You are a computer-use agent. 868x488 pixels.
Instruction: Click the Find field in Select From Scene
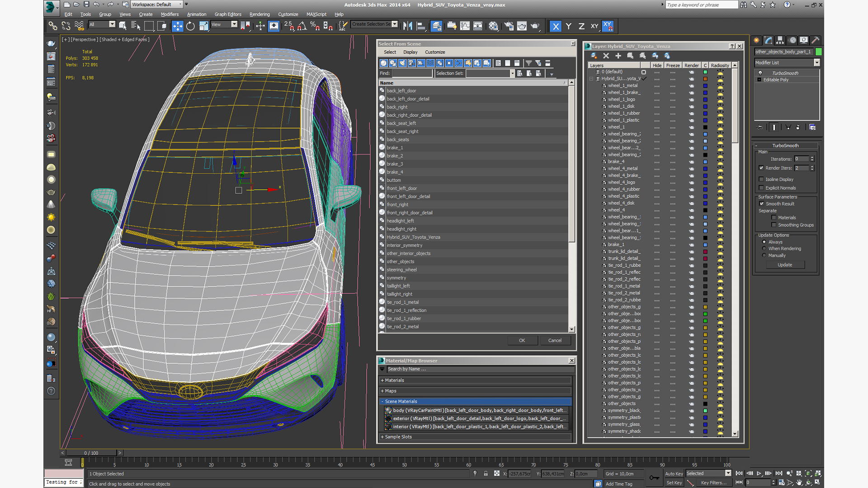[x=412, y=73]
